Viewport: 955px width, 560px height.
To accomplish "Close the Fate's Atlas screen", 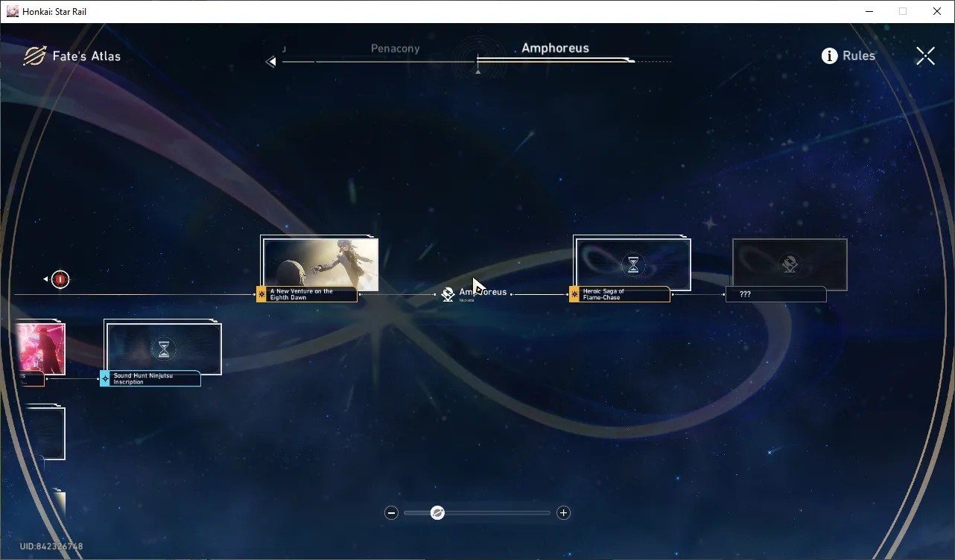I will (x=925, y=56).
